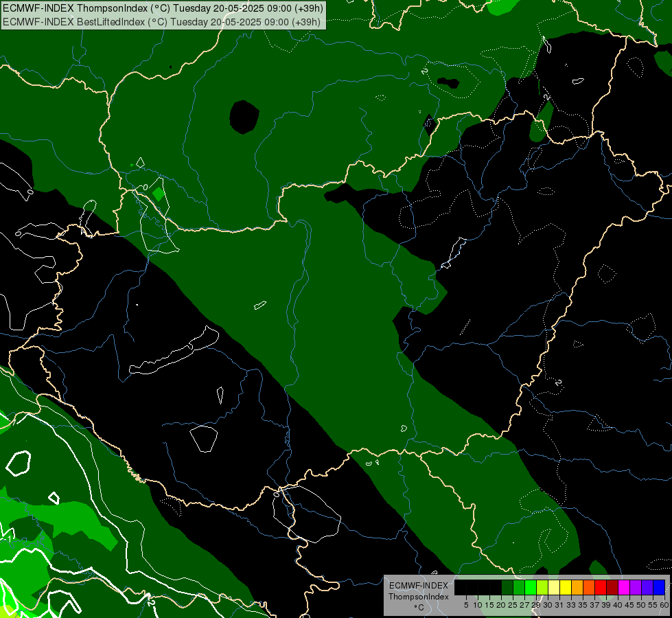This screenshot has width=672, height=618.
Task: Click the BestLiftedIndex header line text
Action: click(x=161, y=22)
